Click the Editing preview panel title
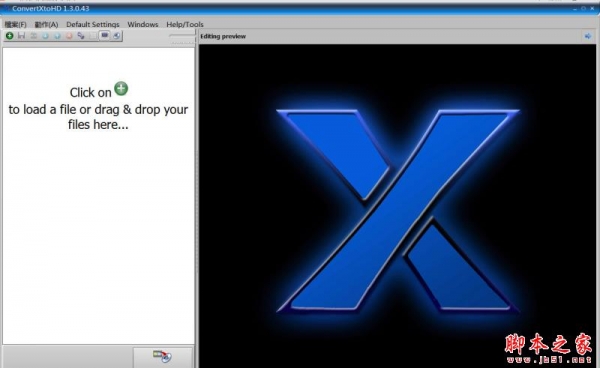The image size is (600, 368). pyautogui.click(x=223, y=36)
